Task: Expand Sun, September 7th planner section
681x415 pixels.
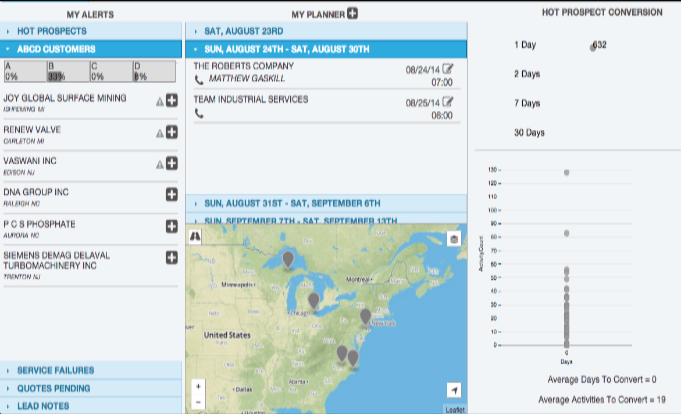Action: 326,218
